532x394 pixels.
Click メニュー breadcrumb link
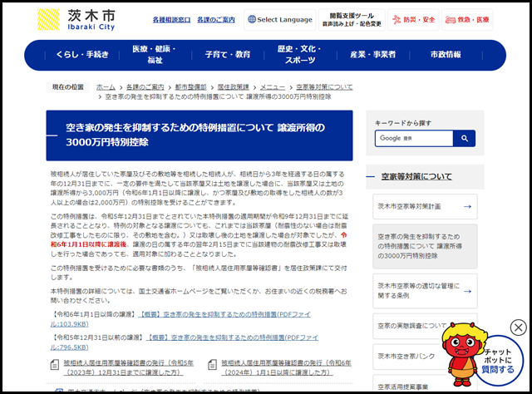click(x=273, y=87)
